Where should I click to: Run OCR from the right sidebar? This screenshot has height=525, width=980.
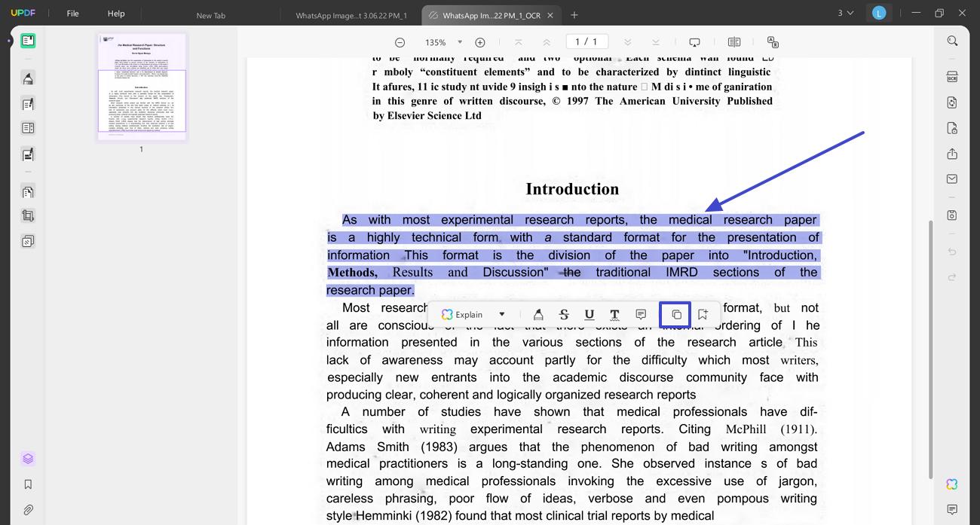pos(951,76)
